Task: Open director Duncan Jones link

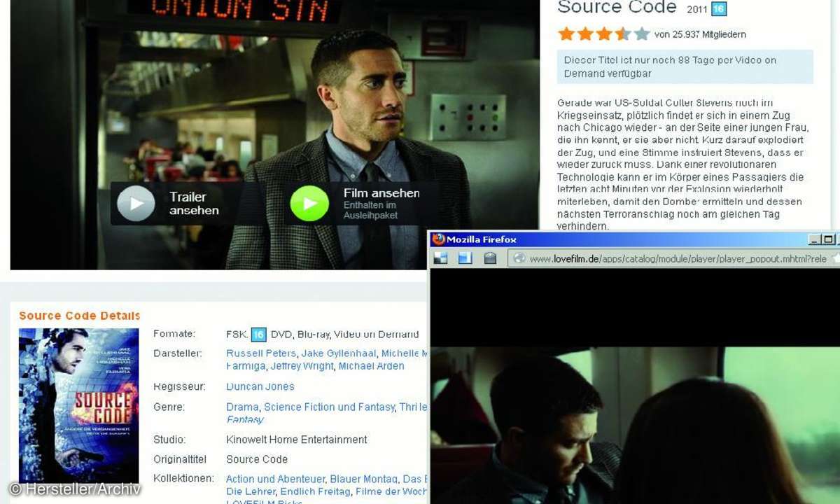Action: tap(260, 386)
